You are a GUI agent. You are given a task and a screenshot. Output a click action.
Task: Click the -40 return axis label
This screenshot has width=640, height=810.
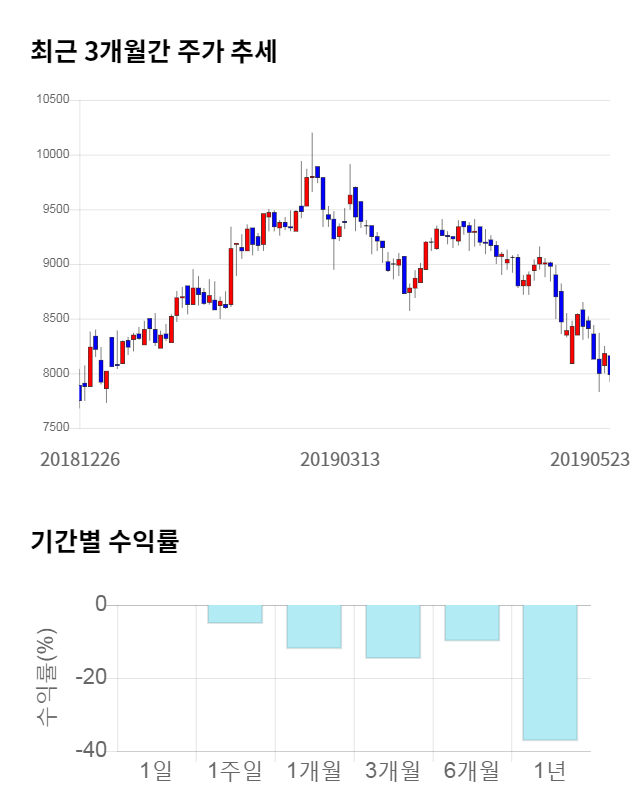92,751
